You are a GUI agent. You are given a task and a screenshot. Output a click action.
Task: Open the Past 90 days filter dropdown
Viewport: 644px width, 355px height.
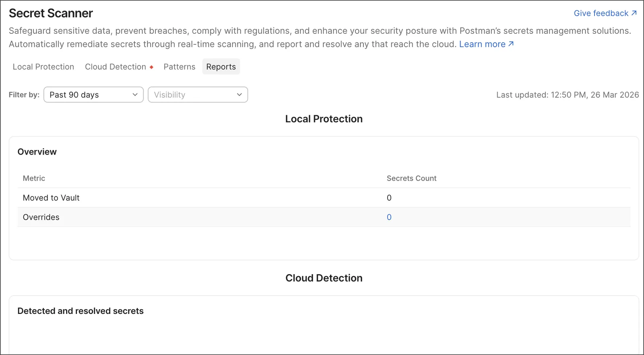click(x=93, y=95)
